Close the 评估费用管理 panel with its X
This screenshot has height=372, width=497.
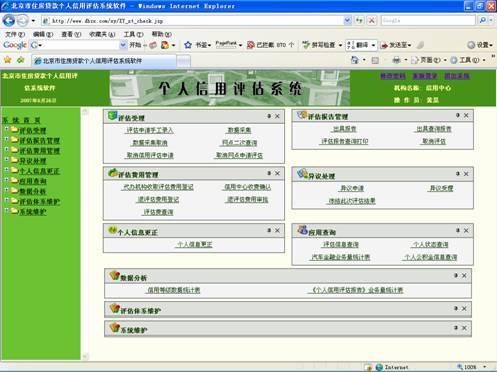277,173
